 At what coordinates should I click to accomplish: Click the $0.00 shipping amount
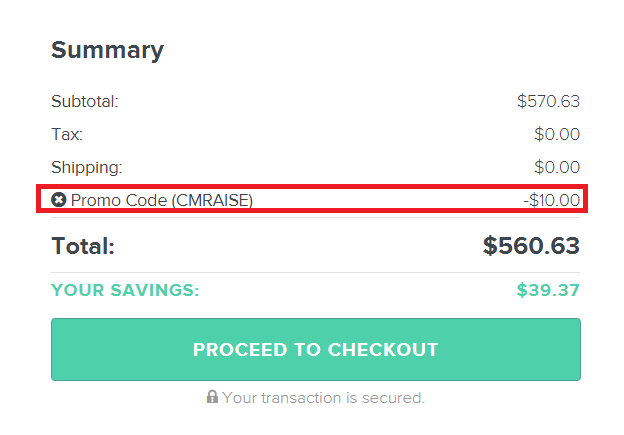tap(557, 167)
